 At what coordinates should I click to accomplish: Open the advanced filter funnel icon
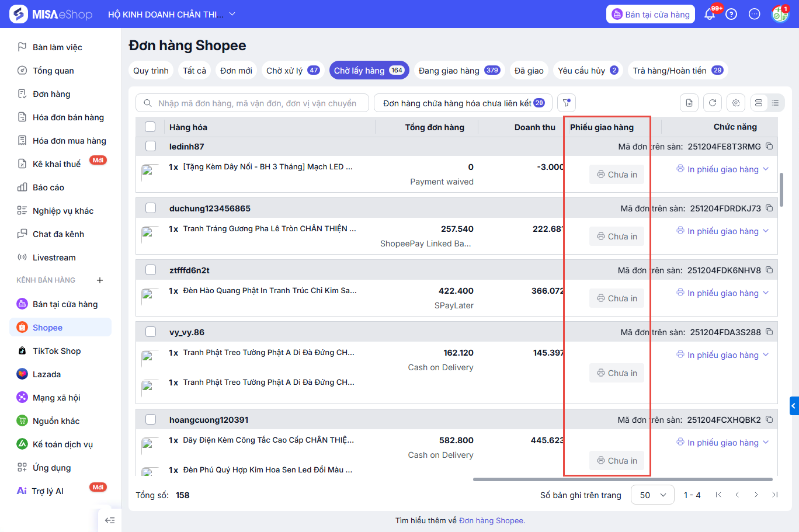point(567,103)
